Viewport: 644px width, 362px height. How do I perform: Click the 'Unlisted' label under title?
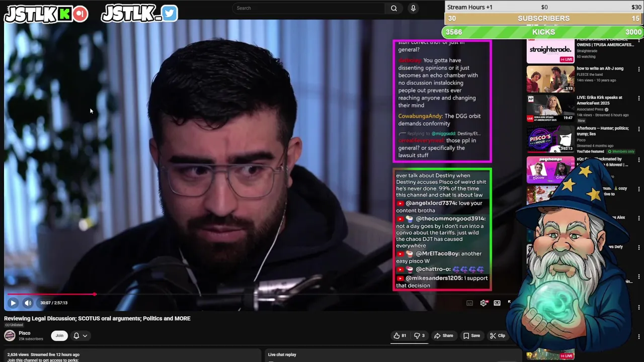(x=14, y=325)
